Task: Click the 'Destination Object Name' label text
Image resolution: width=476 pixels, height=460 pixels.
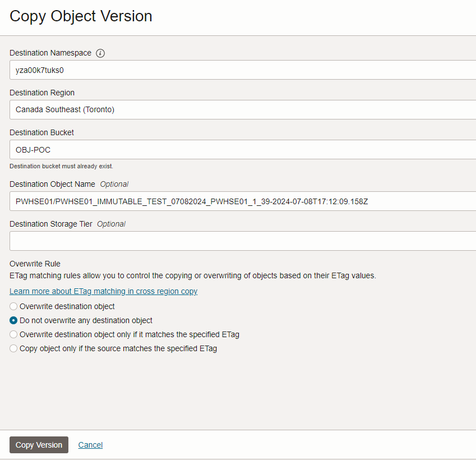Action: 52,184
